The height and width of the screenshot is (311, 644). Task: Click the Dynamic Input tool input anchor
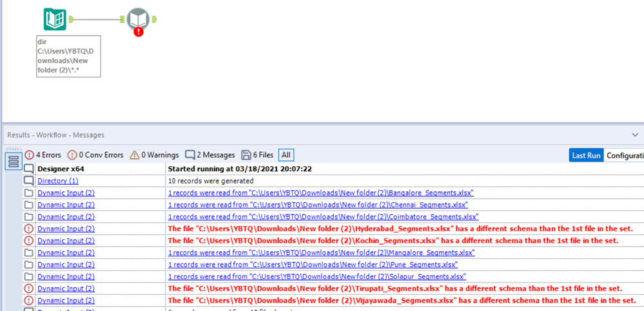tap(122, 19)
